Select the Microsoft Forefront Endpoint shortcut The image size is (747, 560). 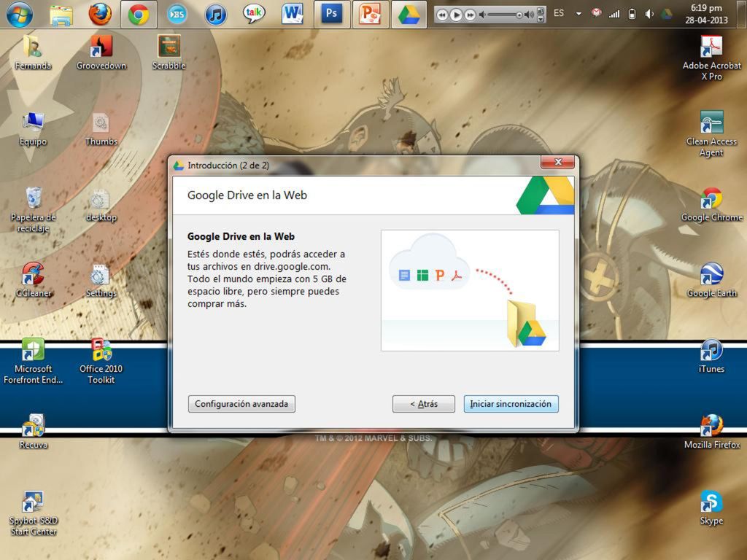point(33,361)
